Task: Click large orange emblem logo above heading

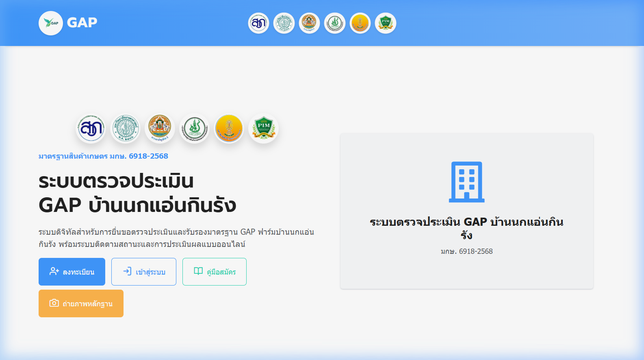Action: click(x=160, y=129)
